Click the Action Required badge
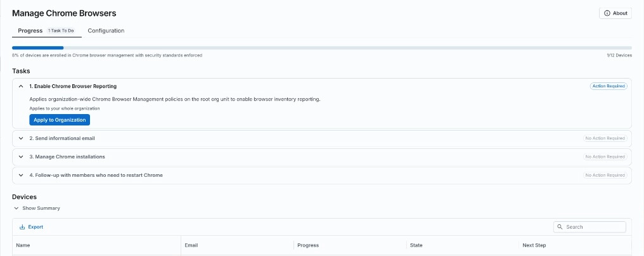Screen dimensions: 644x256 pyautogui.click(x=609, y=86)
